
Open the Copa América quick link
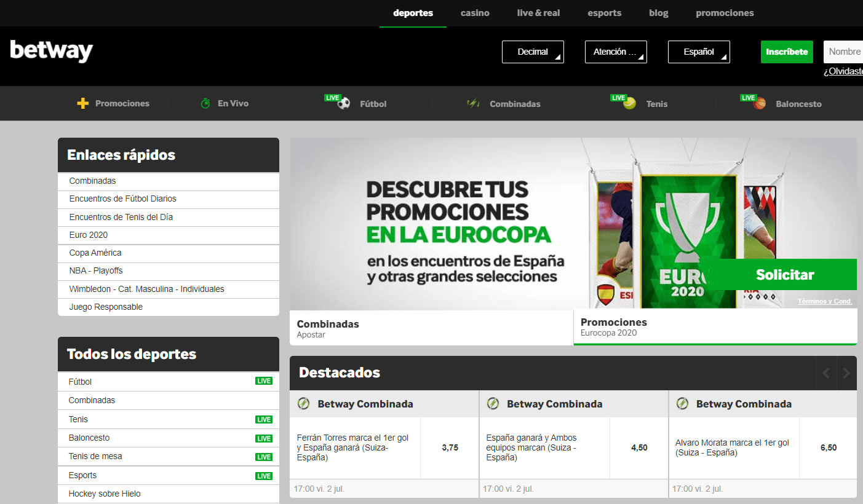pos(169,253)
